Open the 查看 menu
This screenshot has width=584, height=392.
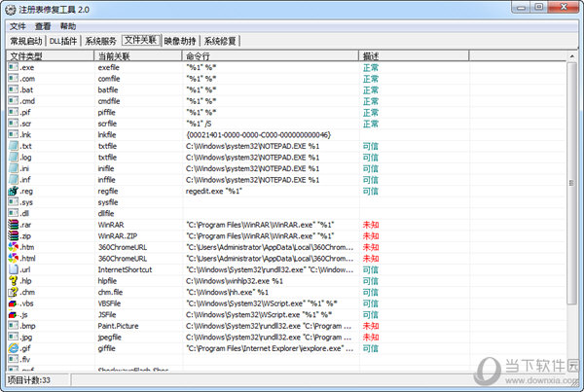pyautogui.click(x=43, y=26)
